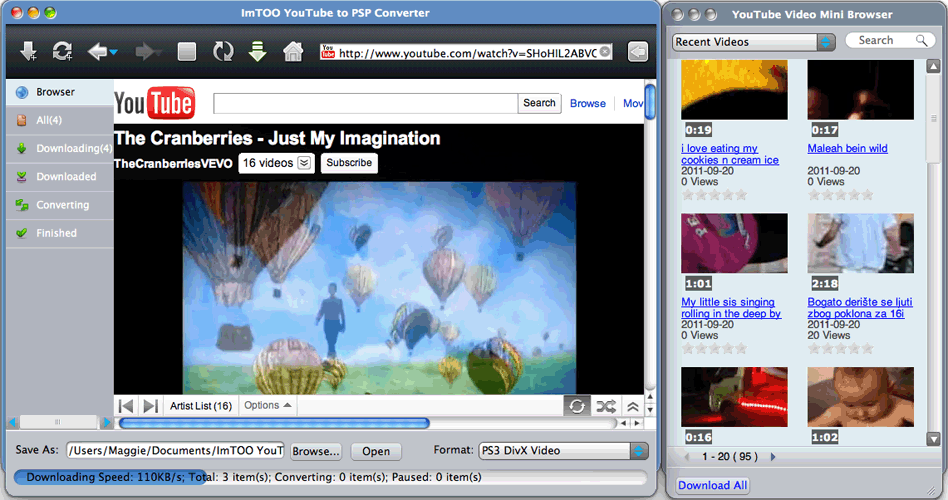Image resolution: width=948 pixels, height=500 pixels.
Task: Open the Recent Videos dropdown
Action: click(x=753, y=42)
